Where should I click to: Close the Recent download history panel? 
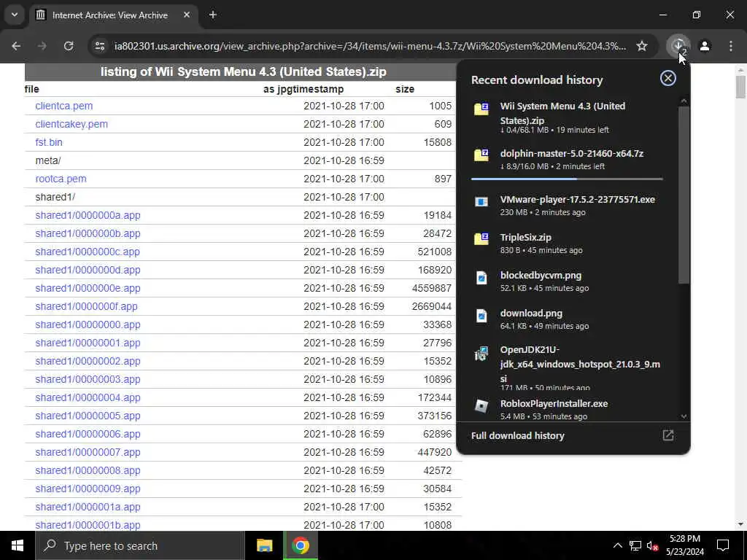click(x=668, y=78)
